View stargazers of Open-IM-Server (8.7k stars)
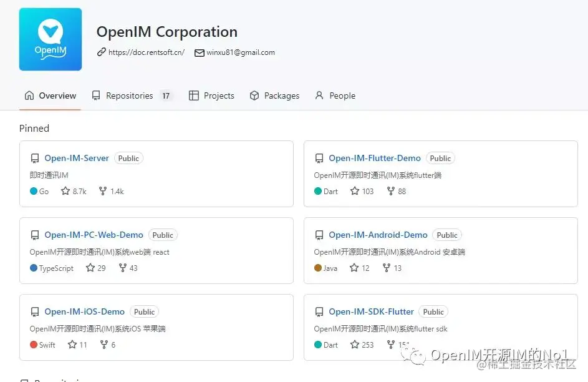 point(74,191)
